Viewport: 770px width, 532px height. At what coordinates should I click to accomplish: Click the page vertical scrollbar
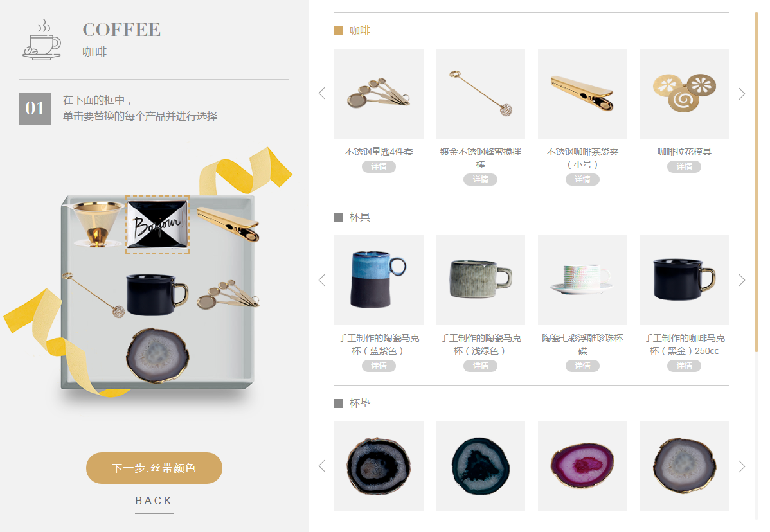pyautogui.click(x=757, y=182)
